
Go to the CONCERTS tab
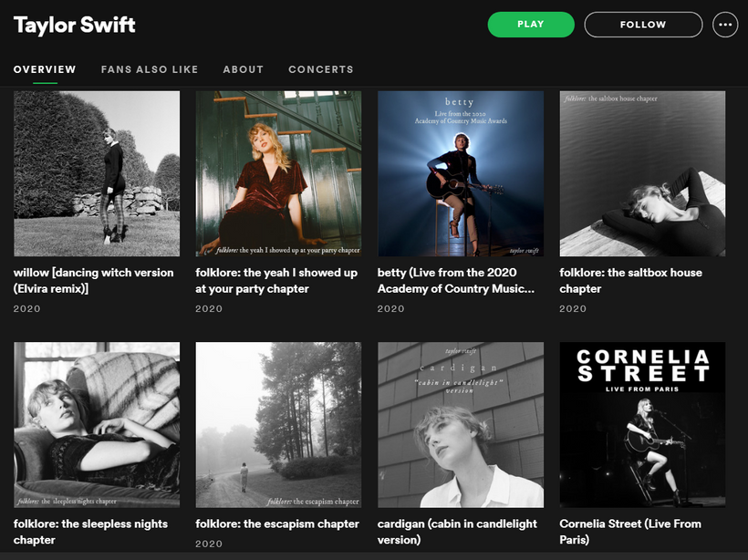tap(321, 69)
